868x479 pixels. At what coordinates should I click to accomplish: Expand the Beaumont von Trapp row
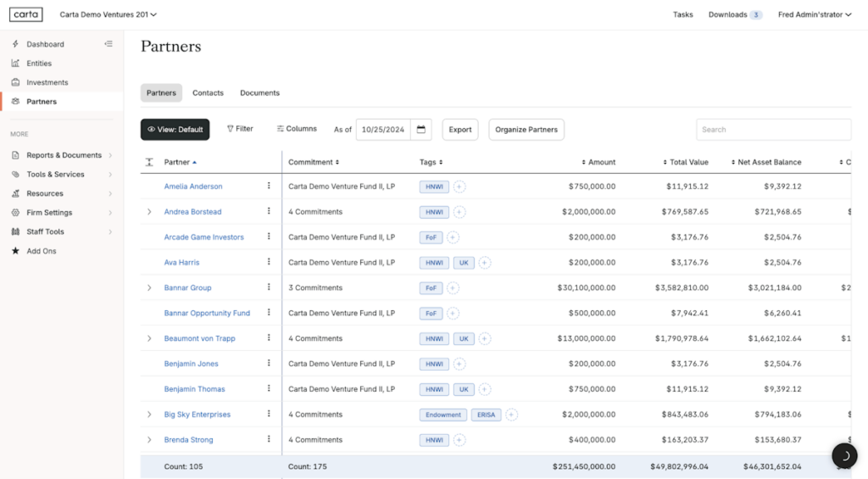point(149,338)
